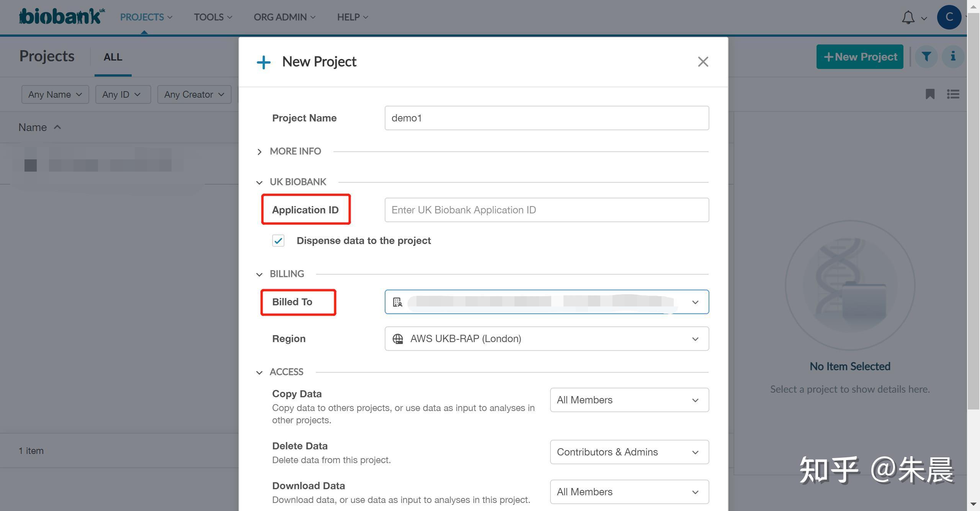
Task: Close the New Project dialog
Action: tap(703, 62)
